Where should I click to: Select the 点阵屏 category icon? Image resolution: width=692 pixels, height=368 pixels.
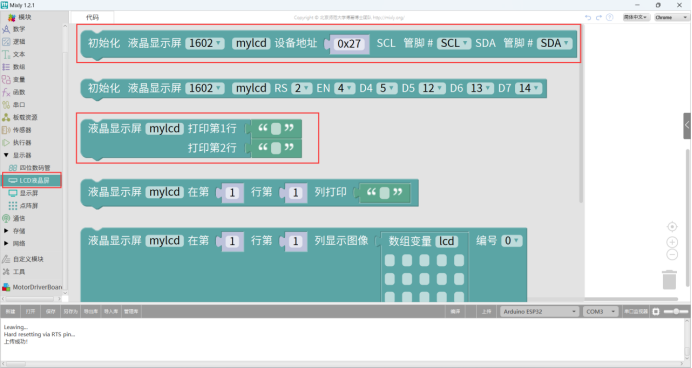coord(13,206)
